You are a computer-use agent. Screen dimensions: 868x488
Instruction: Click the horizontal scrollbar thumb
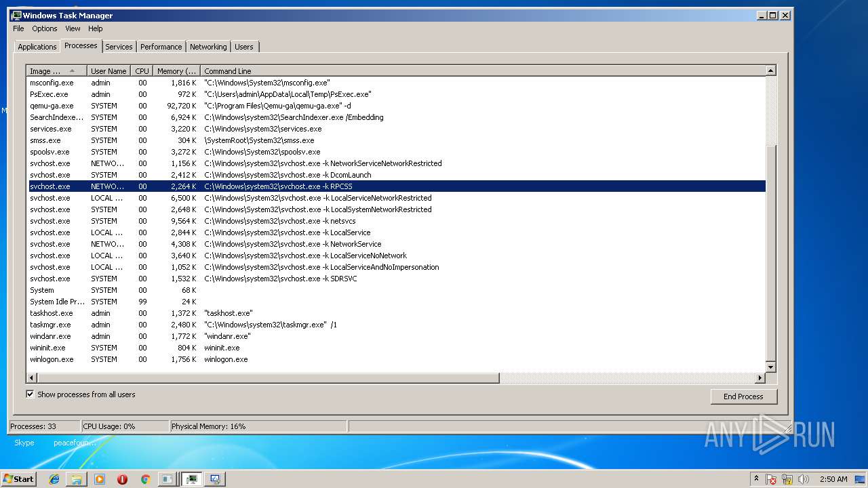click(x=268, y=378)
